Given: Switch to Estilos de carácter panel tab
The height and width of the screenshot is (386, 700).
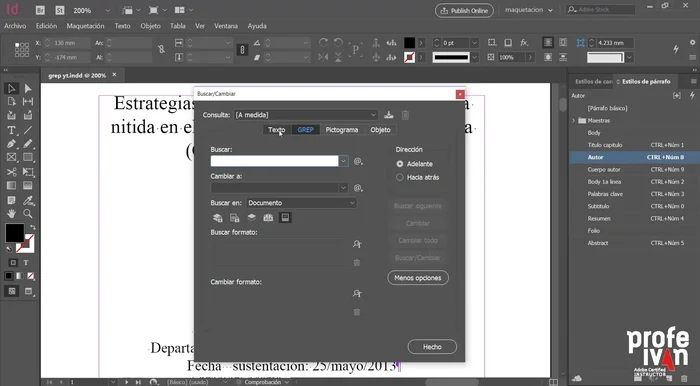Looking at the screenshot, I should point(593,82).
